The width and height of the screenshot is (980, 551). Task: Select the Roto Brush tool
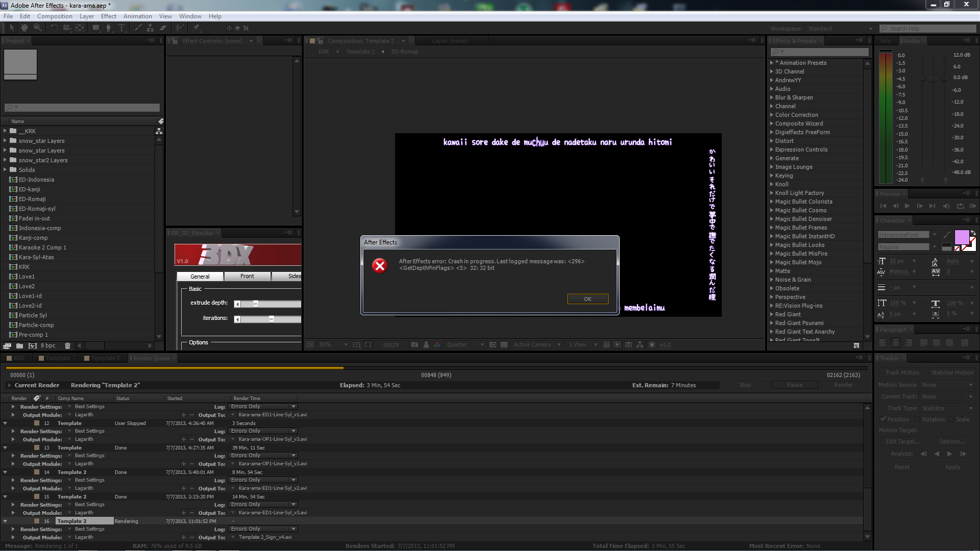180,28
